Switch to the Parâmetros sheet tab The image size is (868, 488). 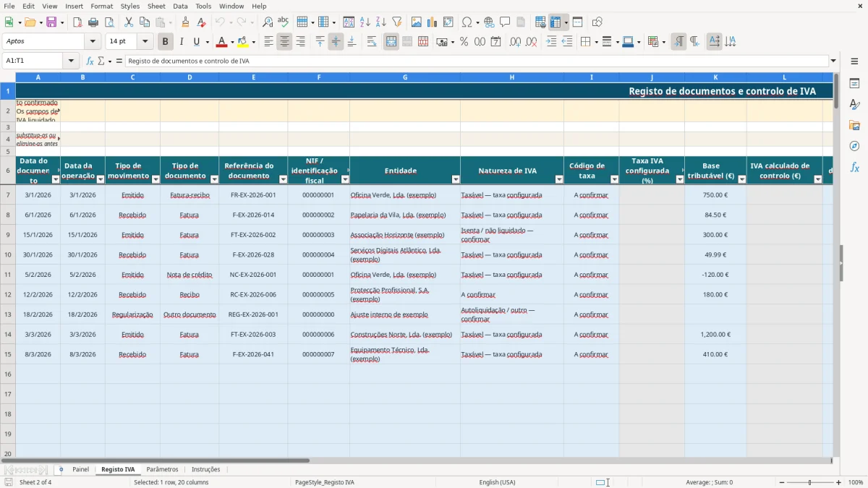point(162,469)
